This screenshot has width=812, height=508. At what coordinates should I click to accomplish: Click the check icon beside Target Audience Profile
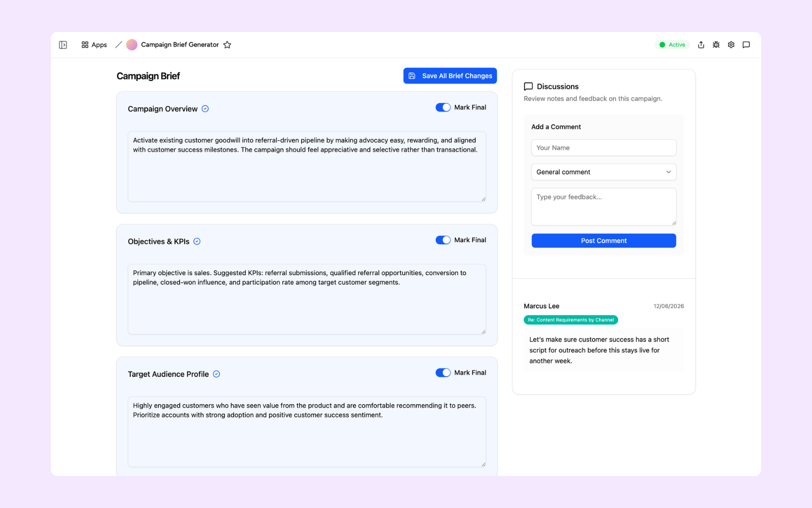217,374
